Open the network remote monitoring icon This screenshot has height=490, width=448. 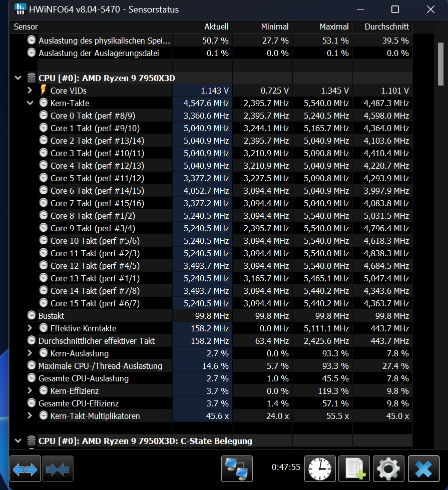click(237, 469)
